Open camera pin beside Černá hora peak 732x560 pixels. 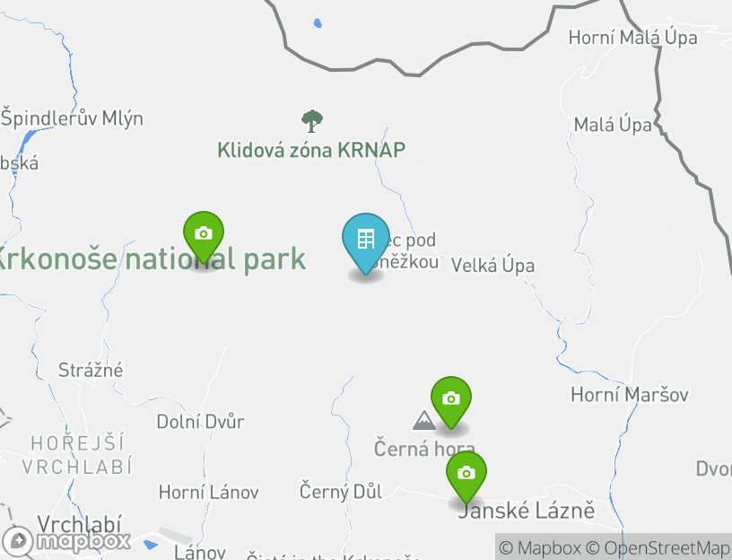click(x=451, y=402)
